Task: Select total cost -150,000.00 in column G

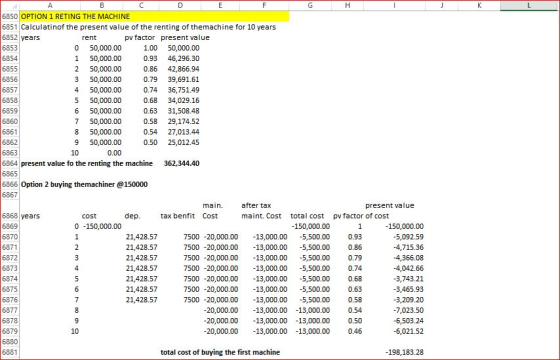Action: (x=311, y=226)
